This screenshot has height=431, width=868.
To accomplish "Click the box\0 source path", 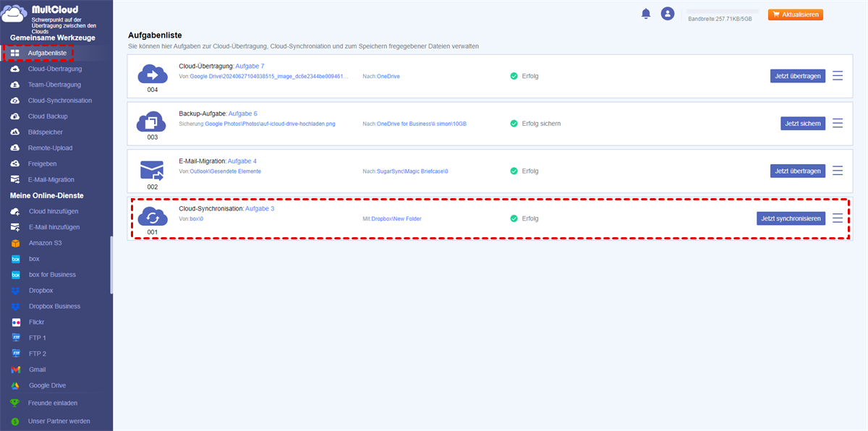I will (197, 218).
